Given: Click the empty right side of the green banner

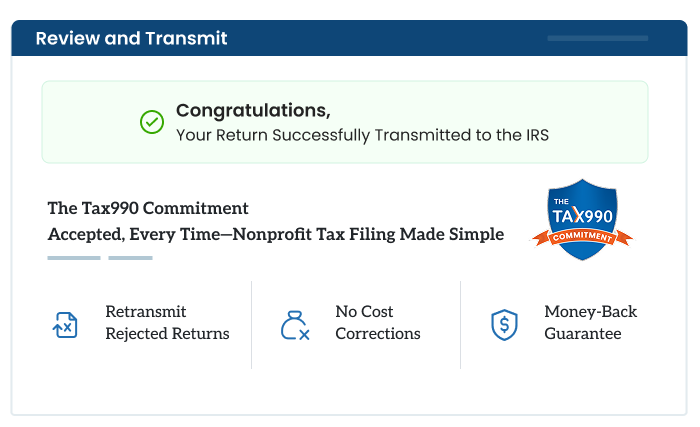Looking at the screenshot, I should pyautogui.click(x=600, y=122).
